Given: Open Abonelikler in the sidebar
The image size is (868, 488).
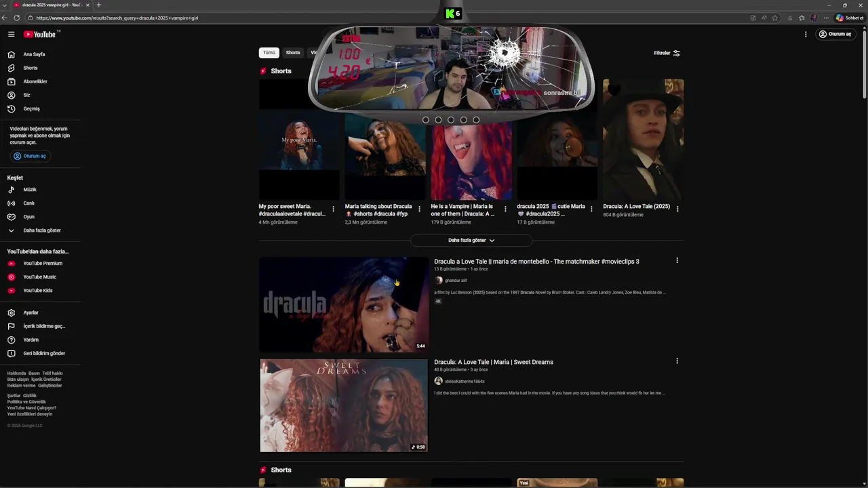Looking at the screenshot, I should pyautogui.click(x=41, y=81).
